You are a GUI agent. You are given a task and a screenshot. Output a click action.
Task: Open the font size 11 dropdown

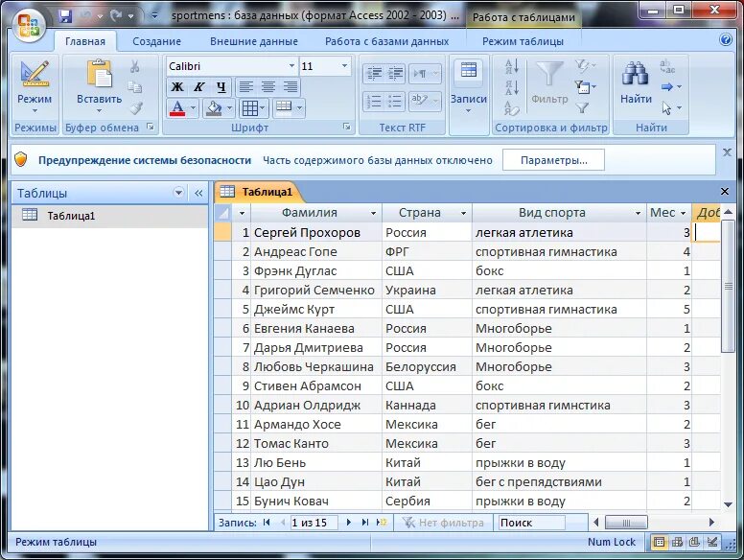345,66
